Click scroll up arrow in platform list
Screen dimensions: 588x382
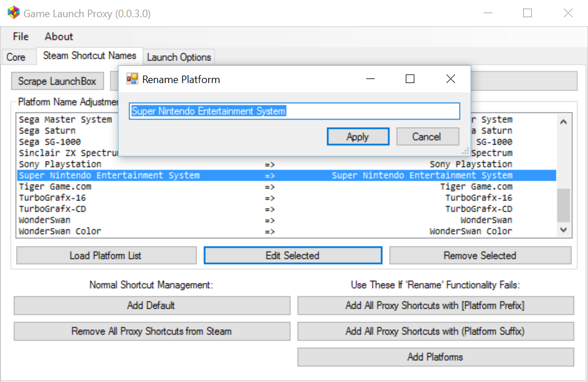coord(563,122)
